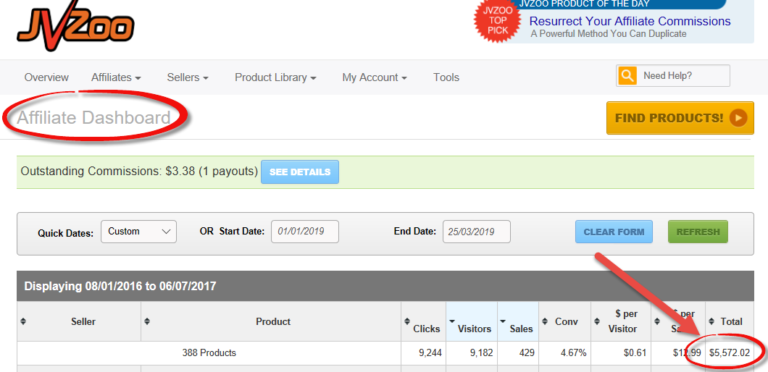768x372 pixels.
Task: Sort by Clicks column arrows
Action: (x=407, y=322)
